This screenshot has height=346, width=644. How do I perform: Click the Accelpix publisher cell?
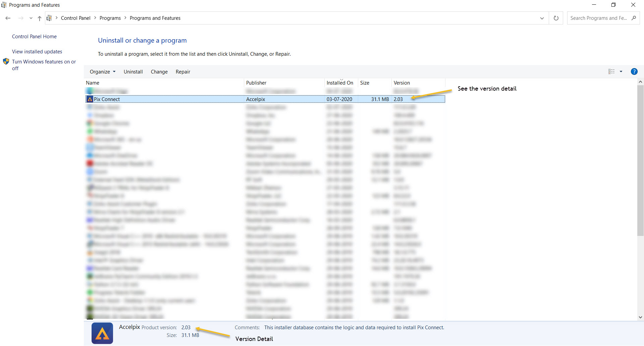pyautogui.click(x=256, y=99)
